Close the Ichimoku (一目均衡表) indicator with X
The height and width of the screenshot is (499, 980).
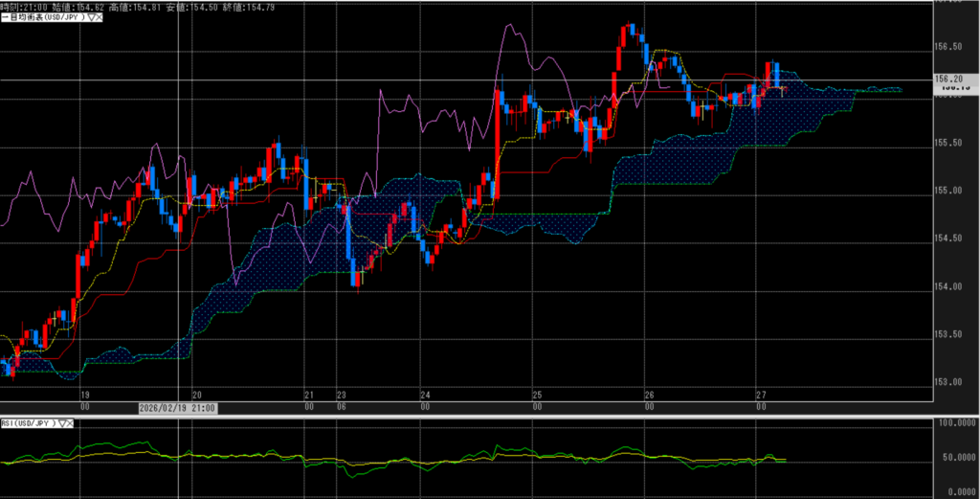[98, 18]
